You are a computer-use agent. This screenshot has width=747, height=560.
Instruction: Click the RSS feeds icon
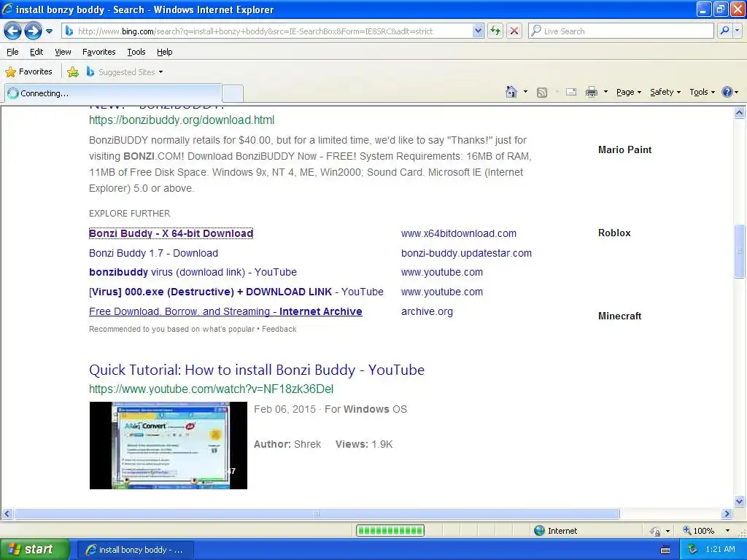click(x=542, y=93)
